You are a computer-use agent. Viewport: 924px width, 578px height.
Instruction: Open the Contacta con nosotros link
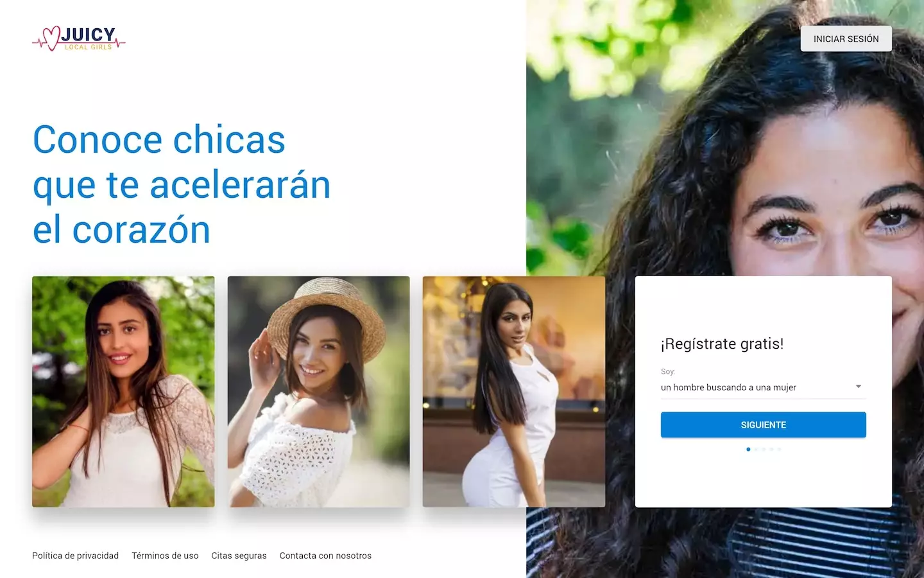325,556
